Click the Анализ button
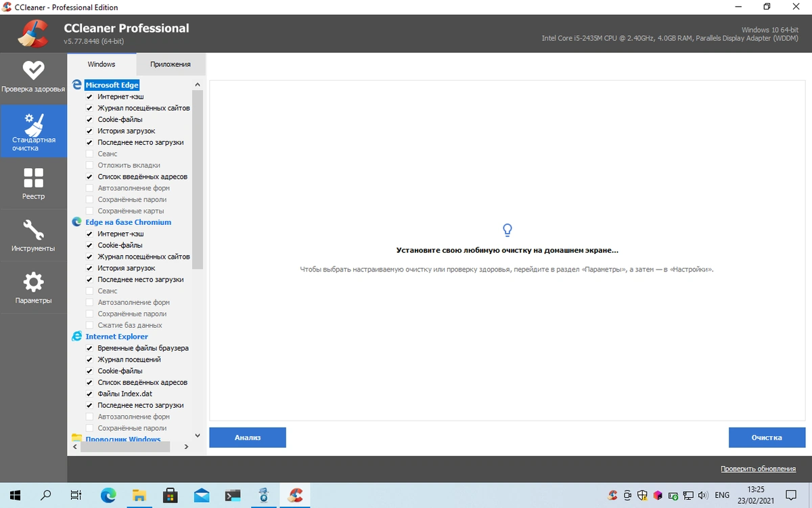The image size is (812, 508). tap(248, 438)
